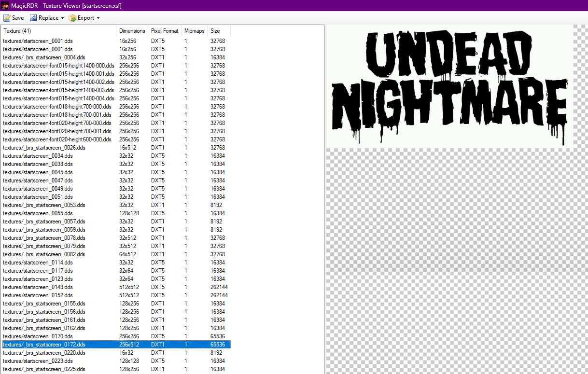Select textures/_brs_startscreen_0004.dds row

click(116, 57)
